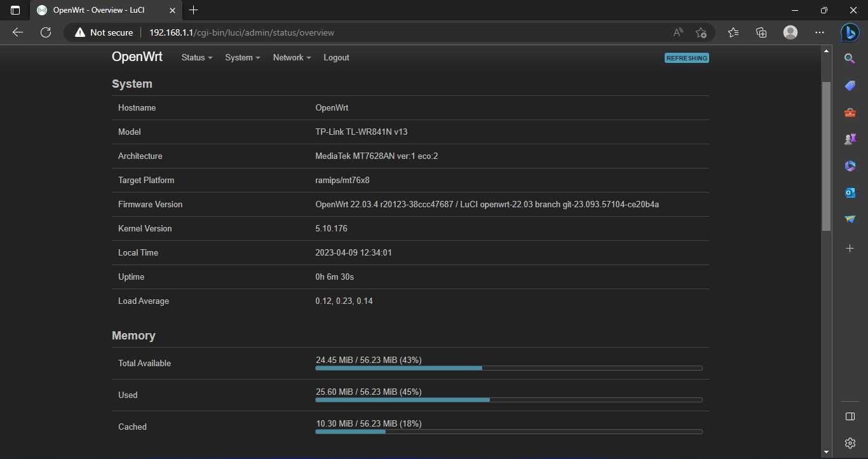Click the Used memory progress bar

[509, 400]
